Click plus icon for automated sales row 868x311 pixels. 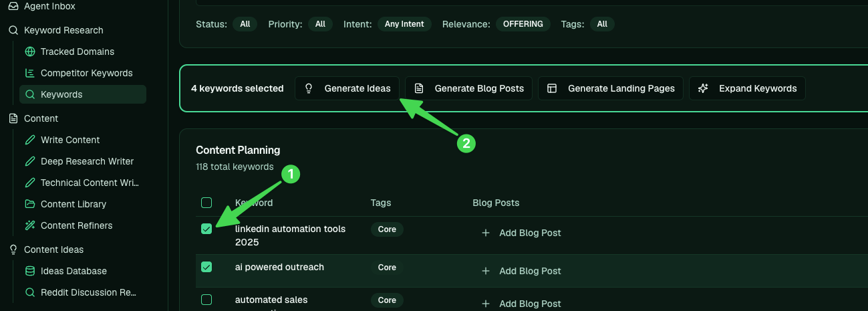pos(485,304)
